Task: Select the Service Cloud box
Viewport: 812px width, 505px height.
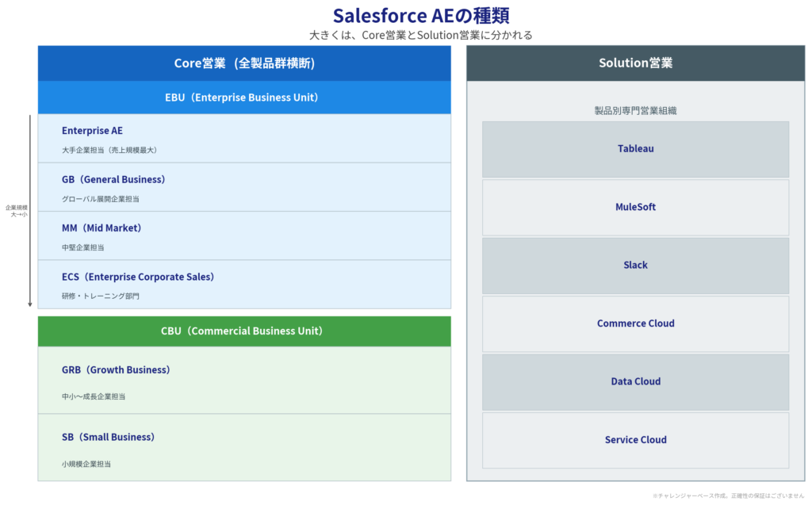Action: [635, 440]
